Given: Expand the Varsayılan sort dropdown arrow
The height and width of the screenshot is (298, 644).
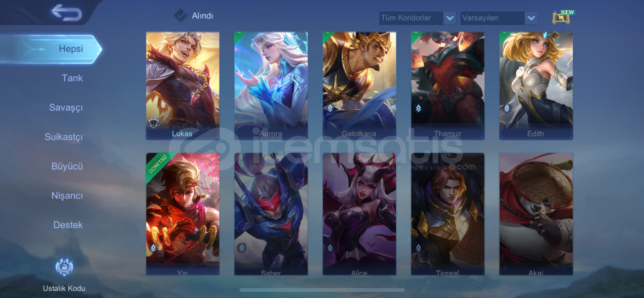Looking at the screenshot, I should (531, 18).
